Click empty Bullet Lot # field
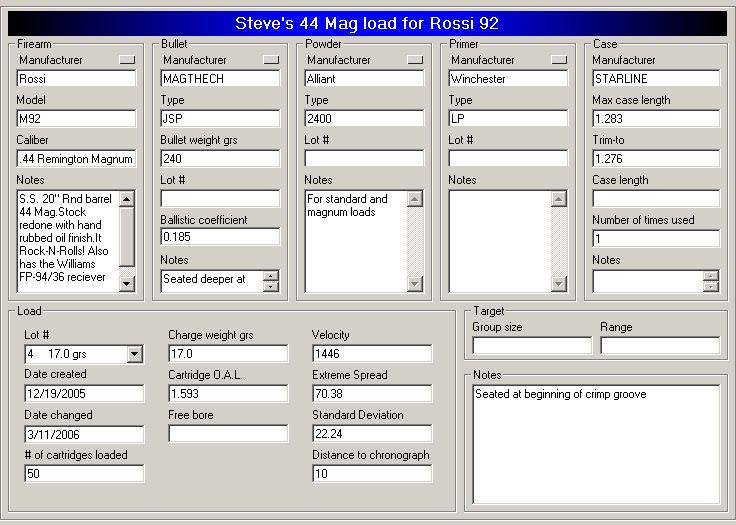The image size is (736, 525). click(x=220, y=198)
